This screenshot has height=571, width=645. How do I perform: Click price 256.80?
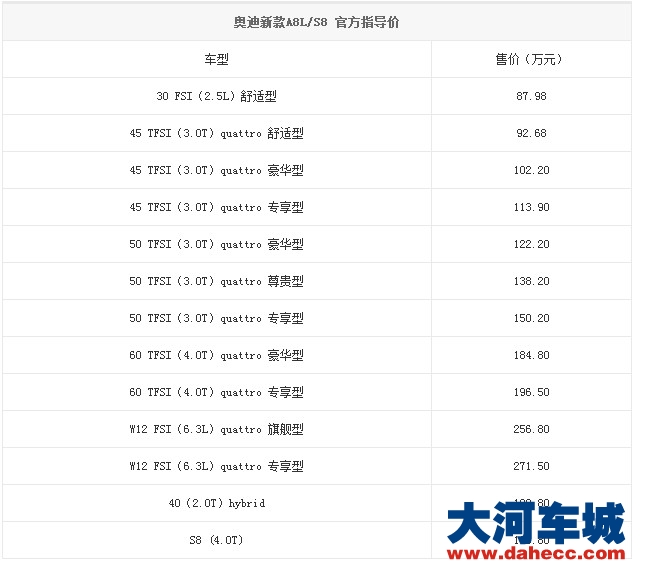(531, 429)
